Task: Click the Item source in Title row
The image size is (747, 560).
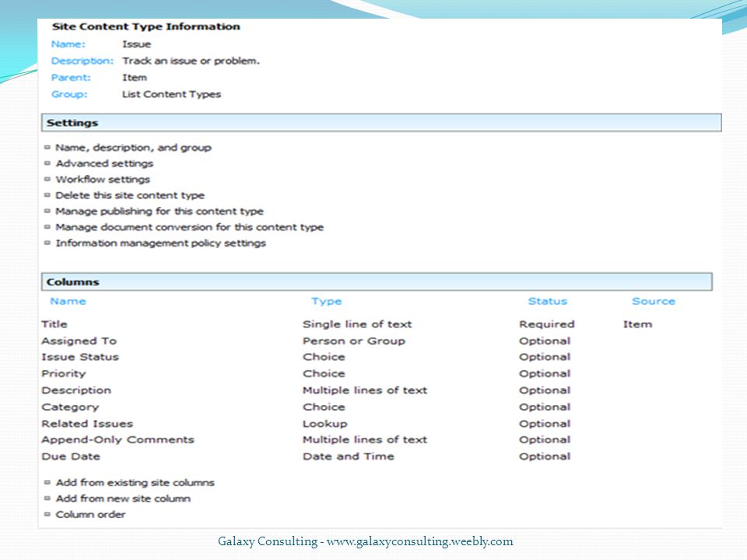Action: [637, 324]
